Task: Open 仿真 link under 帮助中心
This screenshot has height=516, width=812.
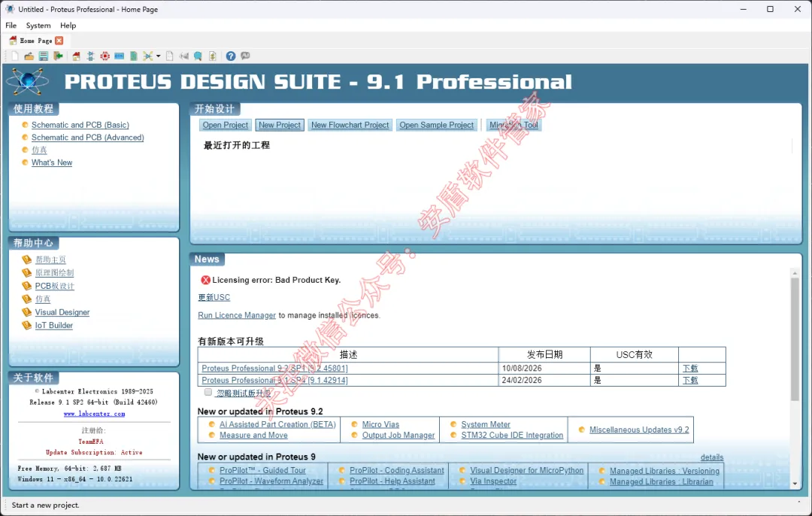Action: pos(43,299)
